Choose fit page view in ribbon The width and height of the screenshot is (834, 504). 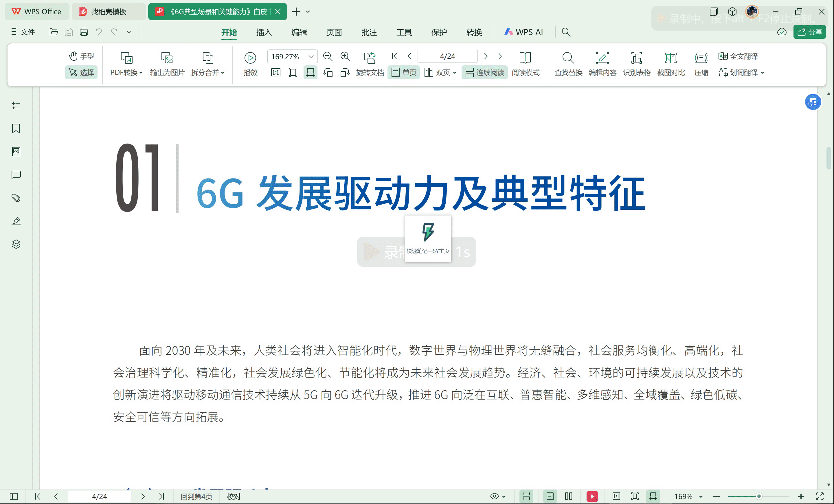click(x=293, y=72)
